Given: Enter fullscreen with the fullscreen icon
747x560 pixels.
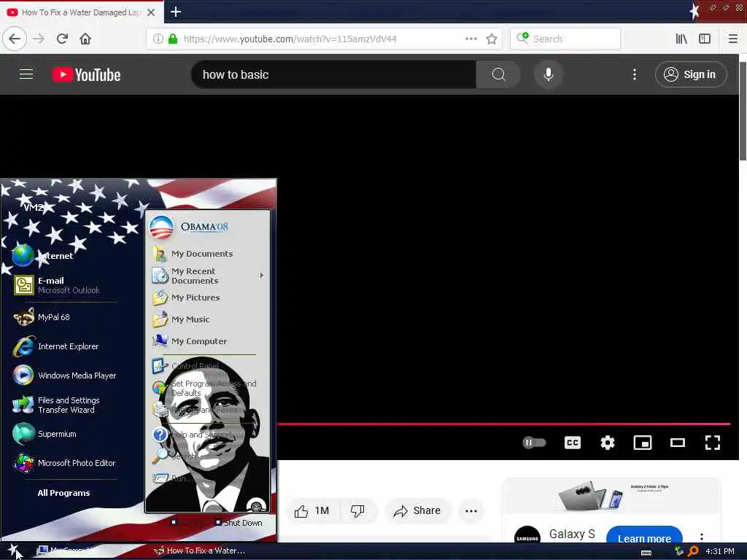Looking at the screenshot, I should pyautogui.click(x=712, y=443).
